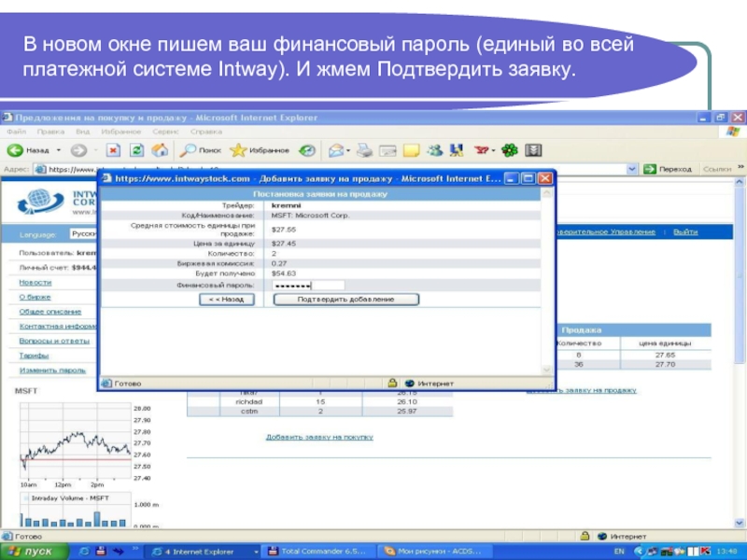This screenshot has width=747, height=560.
Task: Expand the Ссылки links bar chevron
Action: click(740, 167)
